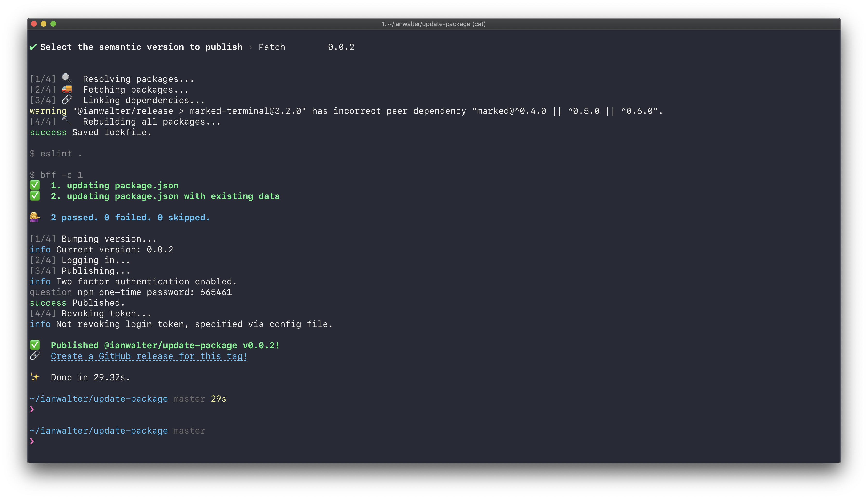Click the sparkles done icon at bottom
Screen dimensions: 868x499
click(x=34, y=377)
